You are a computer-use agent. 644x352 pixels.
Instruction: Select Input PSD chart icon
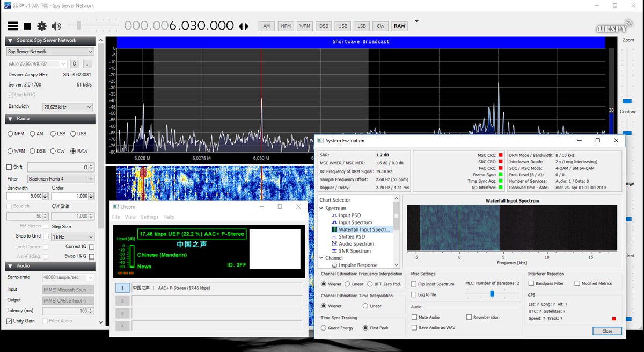pos(334,215)
